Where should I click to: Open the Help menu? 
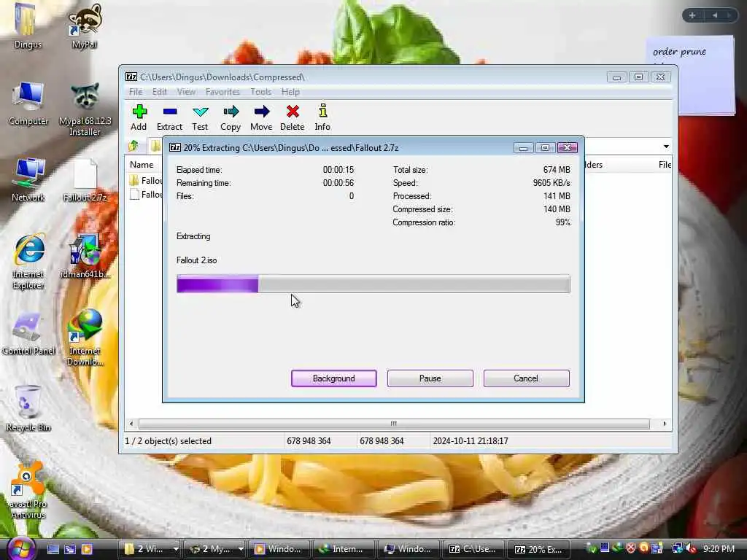pyautogui.click(x=290, y=92)
